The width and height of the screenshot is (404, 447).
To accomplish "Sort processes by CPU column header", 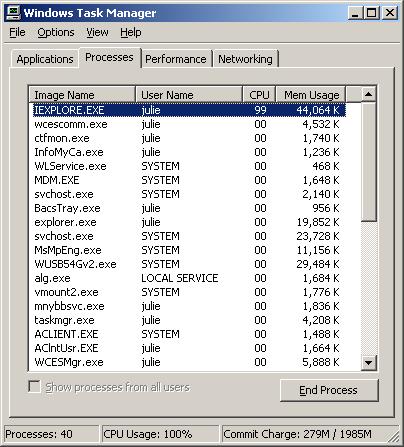I will 259,95.
